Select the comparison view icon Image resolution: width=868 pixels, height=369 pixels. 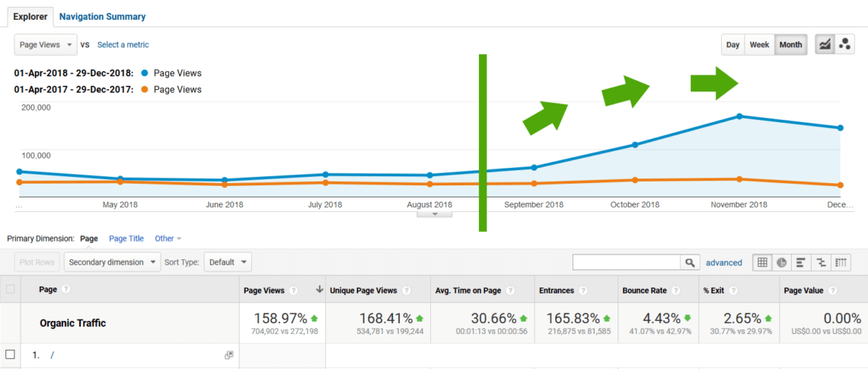pos(821,262)
